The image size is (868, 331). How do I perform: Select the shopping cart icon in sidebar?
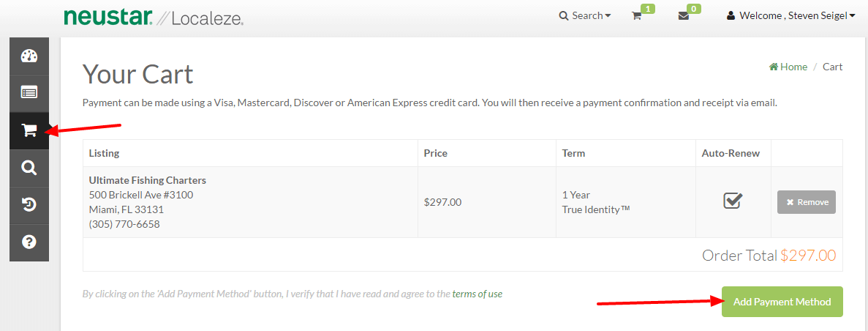pos(29,131)
